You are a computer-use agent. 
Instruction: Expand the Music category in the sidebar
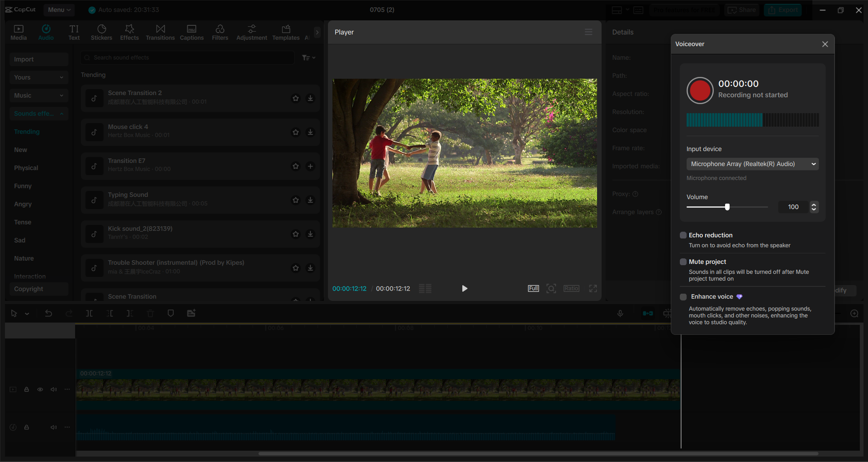(38, 95)
